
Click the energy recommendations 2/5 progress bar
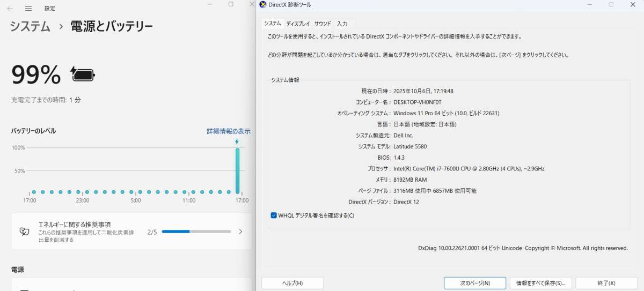[196, 232]
